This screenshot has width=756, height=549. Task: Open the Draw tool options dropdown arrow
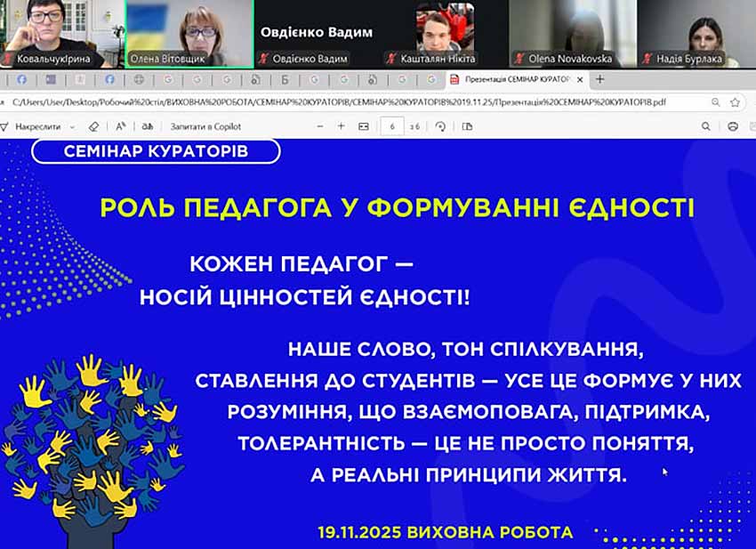(72, 126)
